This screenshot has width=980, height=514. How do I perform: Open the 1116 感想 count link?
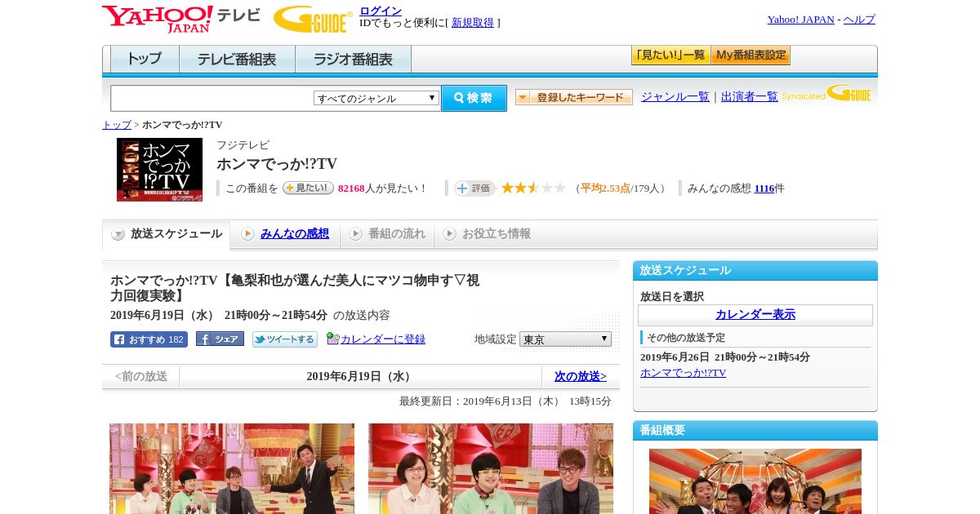[x=764, y=188]
